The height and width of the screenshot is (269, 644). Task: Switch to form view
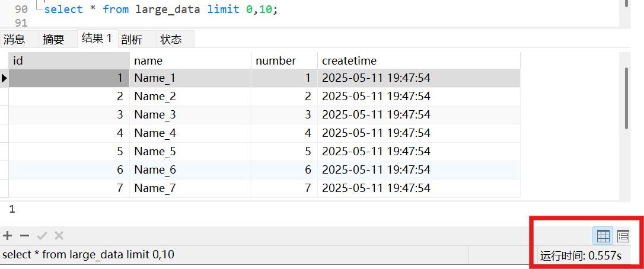tap(623, 236)
